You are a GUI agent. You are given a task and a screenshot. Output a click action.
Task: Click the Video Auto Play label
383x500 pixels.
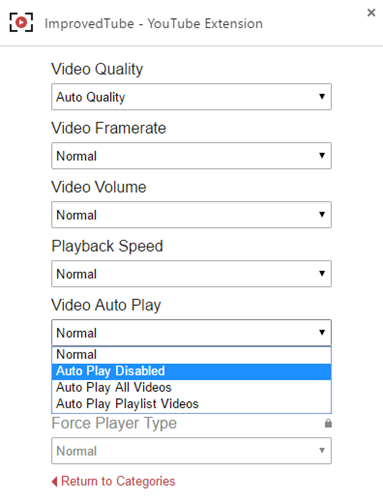106,305
